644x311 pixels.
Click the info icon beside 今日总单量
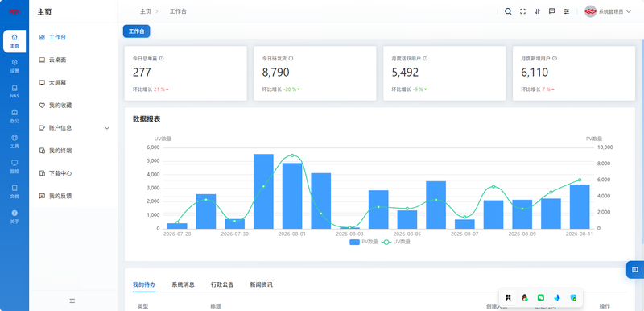coord(162,58)
